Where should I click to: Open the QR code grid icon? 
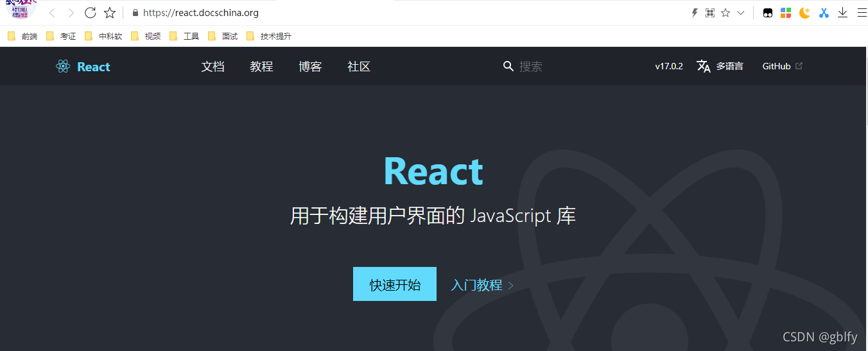click(x=710, y=13)
